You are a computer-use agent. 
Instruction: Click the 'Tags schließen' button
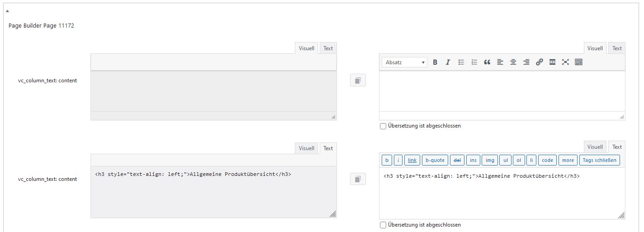click(600, 160)
